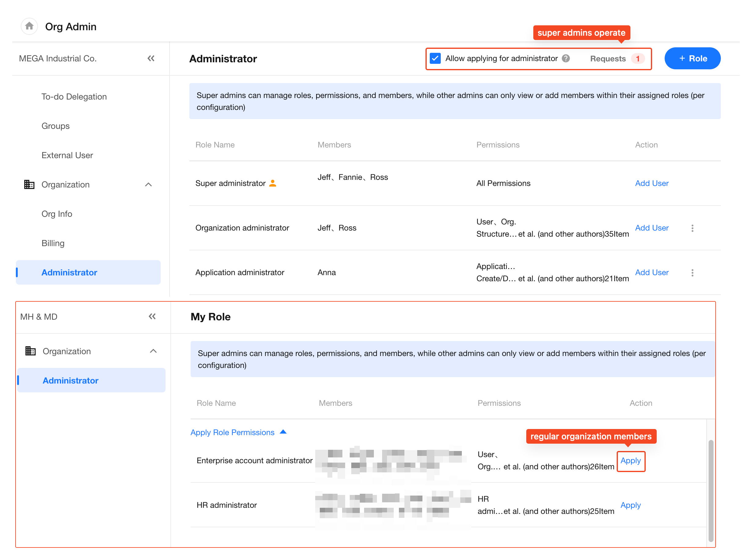Open more options for Organization administrator row
The height and width of the screenshot is (560, 752).
point(692,228)
